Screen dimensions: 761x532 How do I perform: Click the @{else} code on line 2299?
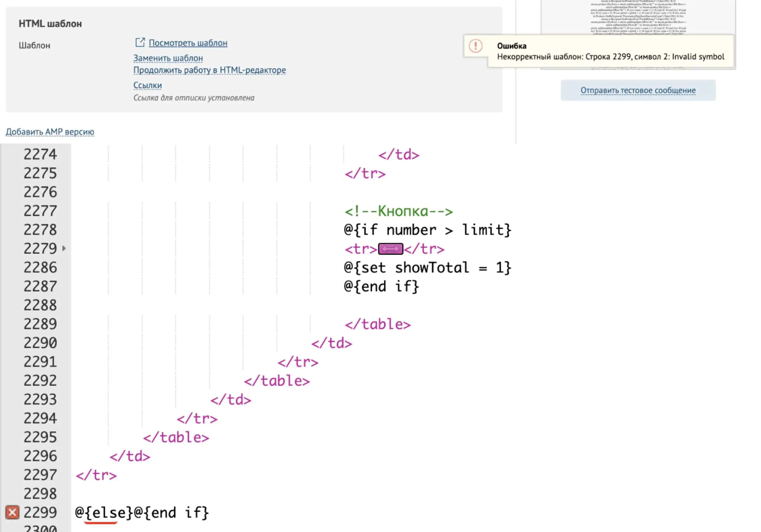click(104, 513)
